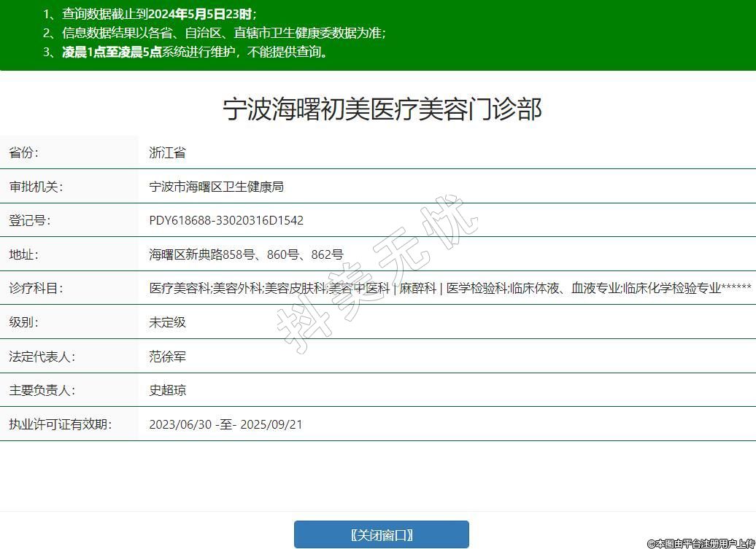Click the 未定级 level value
This screenshot has width=756, height=549.
point(167,322)
